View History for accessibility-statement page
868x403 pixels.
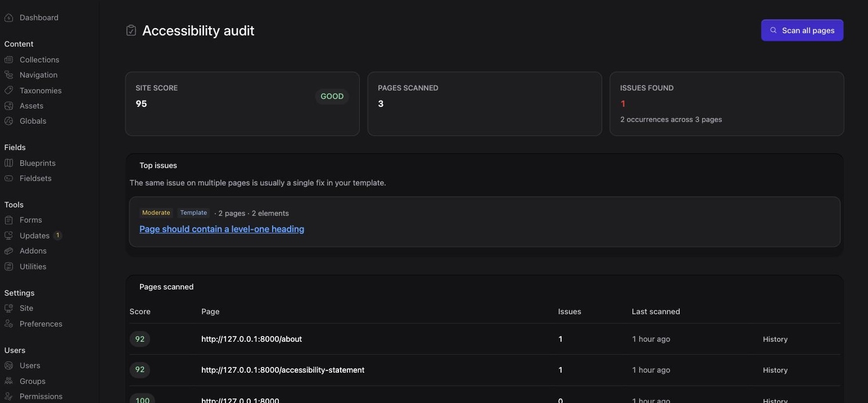775,370
